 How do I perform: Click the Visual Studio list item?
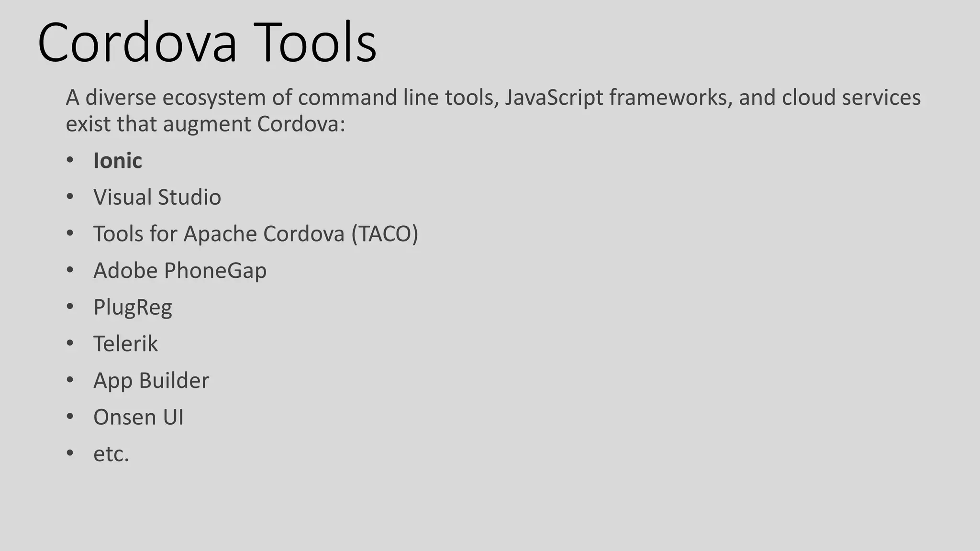pos(157,197)
